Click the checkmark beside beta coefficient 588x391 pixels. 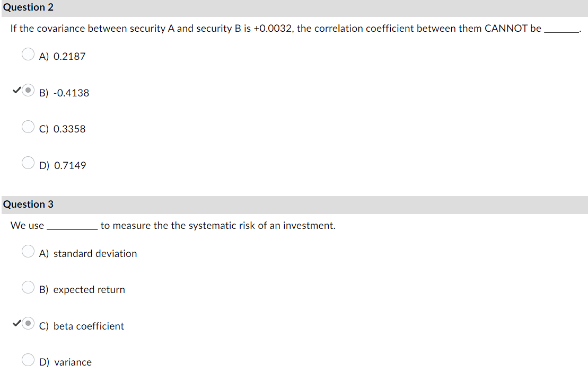click(x=16, y=323)
